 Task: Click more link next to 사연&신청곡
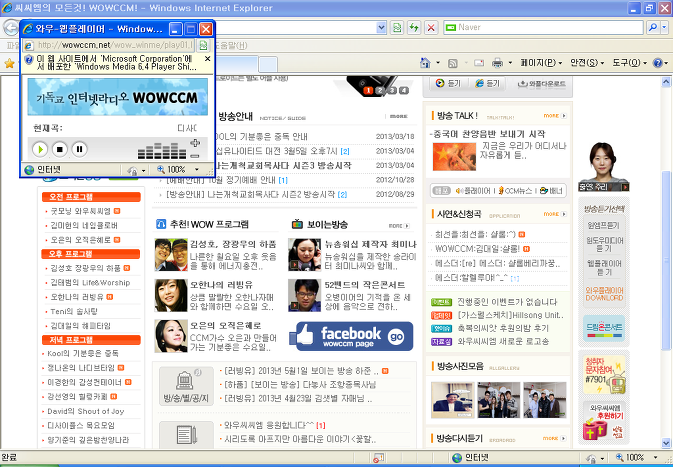(555, 214)
